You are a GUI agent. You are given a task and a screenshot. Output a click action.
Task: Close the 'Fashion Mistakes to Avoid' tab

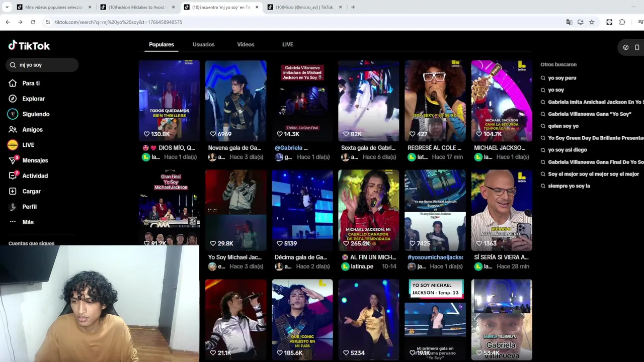(174, 7)
